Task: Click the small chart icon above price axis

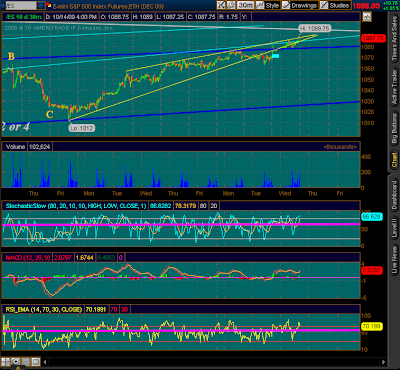Action: pos(367,17)
